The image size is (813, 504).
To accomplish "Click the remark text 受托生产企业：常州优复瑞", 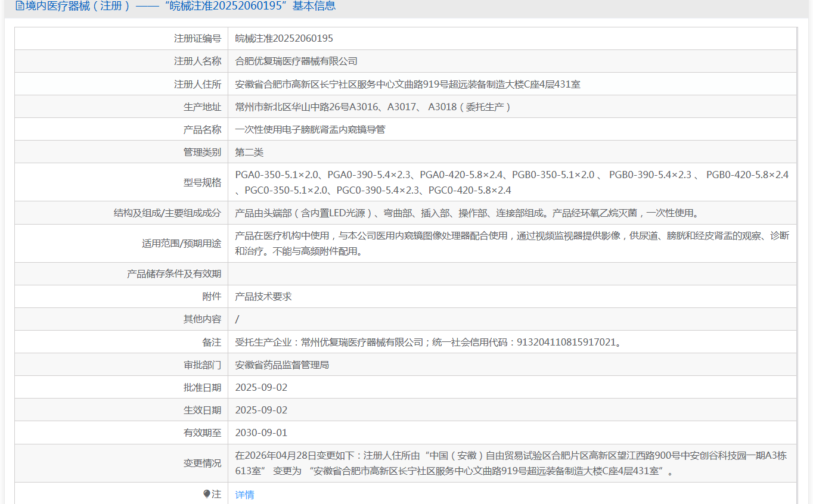I will click(428, 342).
